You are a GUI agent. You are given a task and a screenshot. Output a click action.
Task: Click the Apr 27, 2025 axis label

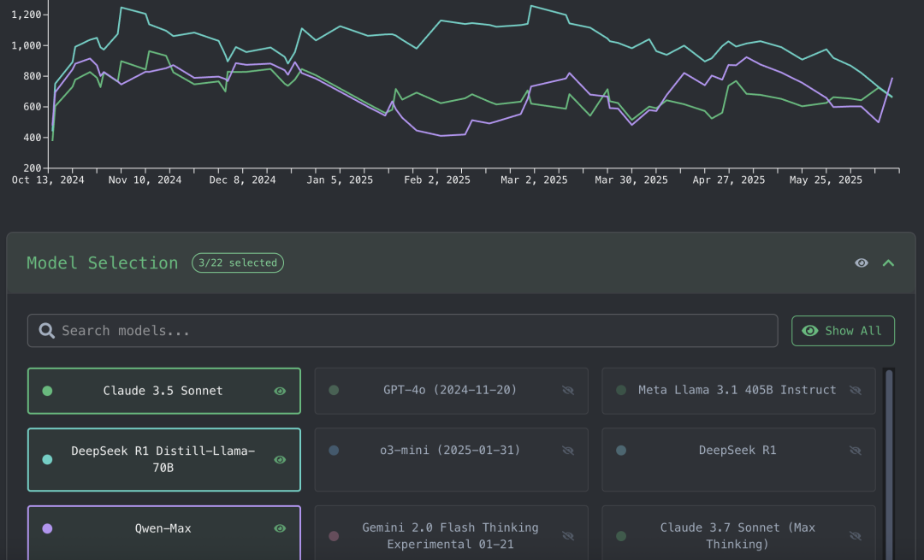(728, 180)
